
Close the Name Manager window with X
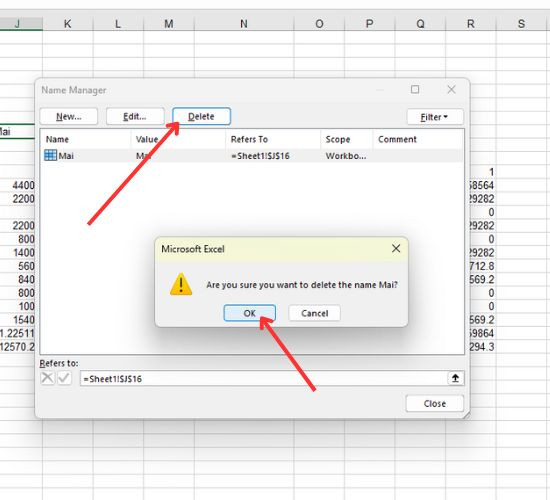(x=451, y=89)
